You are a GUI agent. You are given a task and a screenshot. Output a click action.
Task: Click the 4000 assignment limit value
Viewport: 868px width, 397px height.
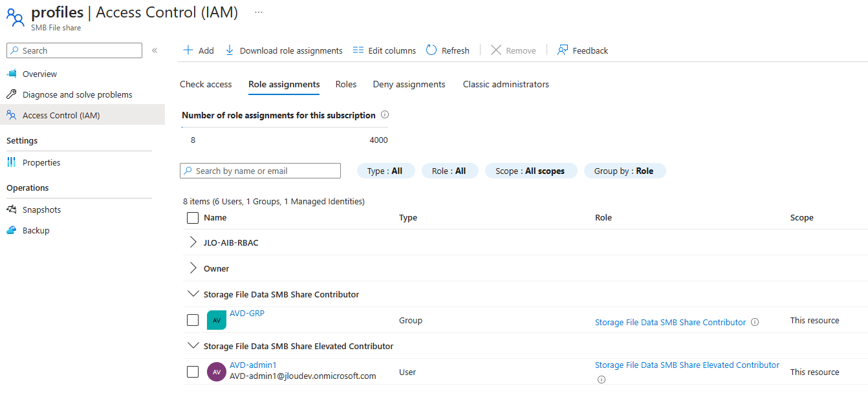click(x=378, y=140)
